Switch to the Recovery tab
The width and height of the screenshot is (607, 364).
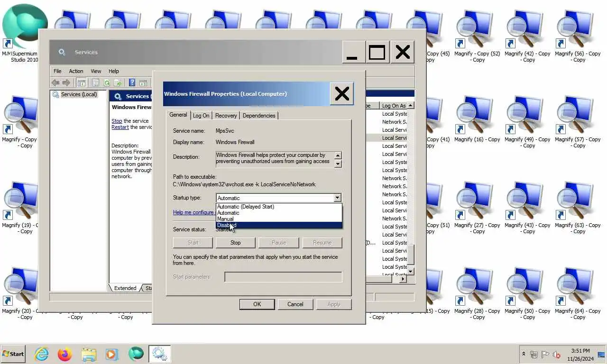coord(226,116)
